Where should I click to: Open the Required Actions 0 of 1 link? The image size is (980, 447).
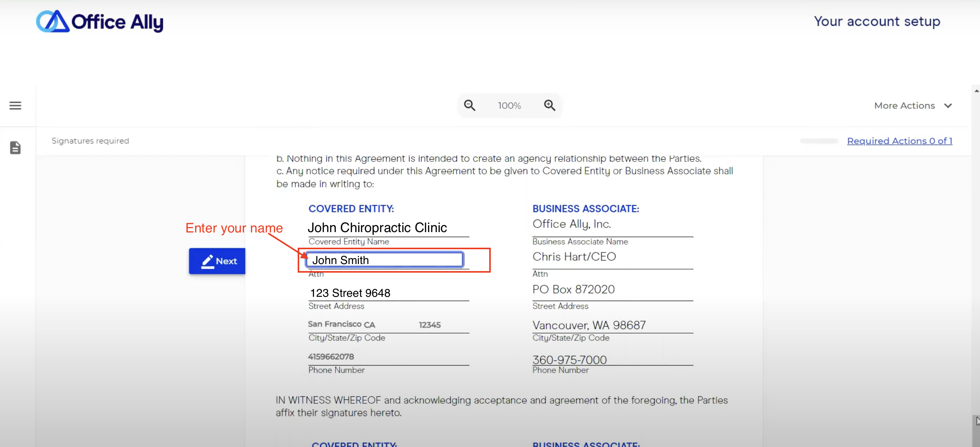(x=900, y=141)
